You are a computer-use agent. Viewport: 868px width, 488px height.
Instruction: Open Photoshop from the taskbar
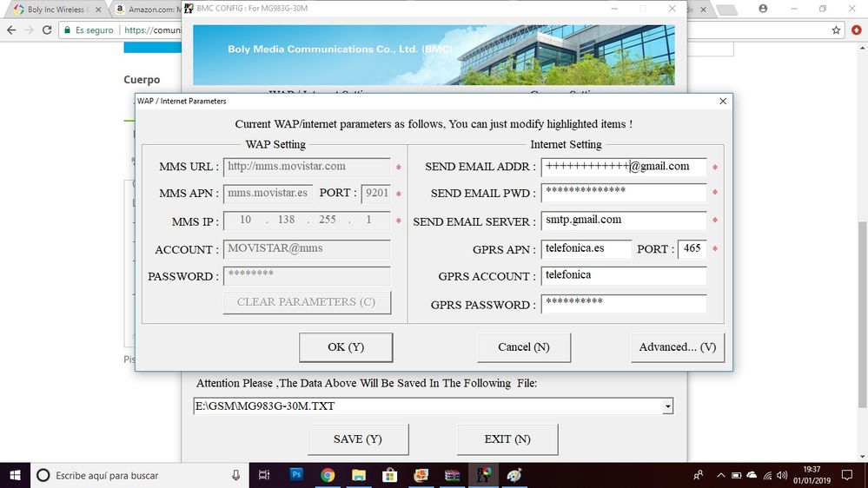296,475
